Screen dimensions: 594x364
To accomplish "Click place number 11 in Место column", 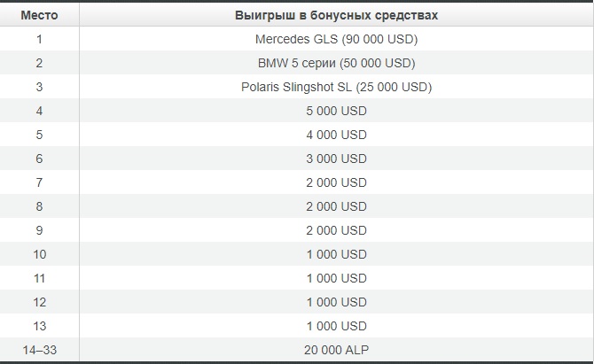I will coord(39,278).
